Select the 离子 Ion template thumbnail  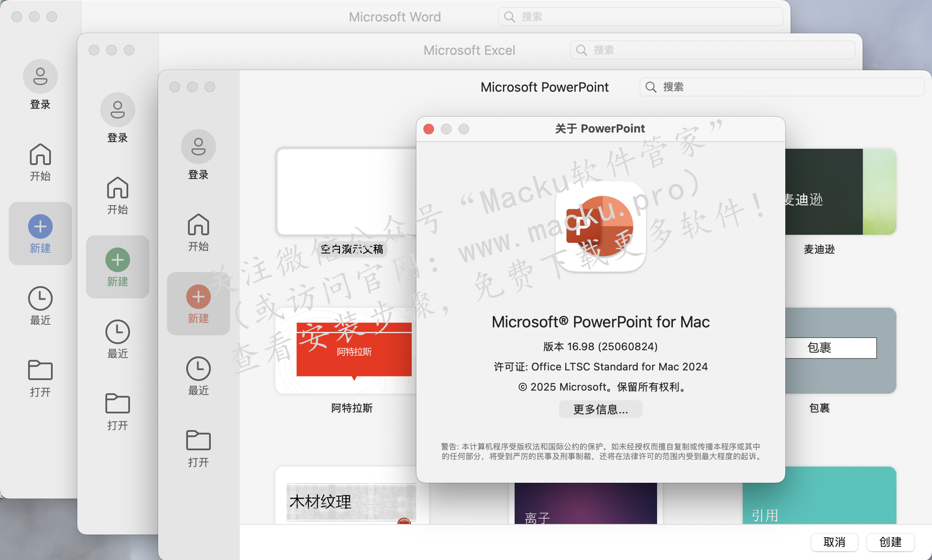click(x=585, y=503)
